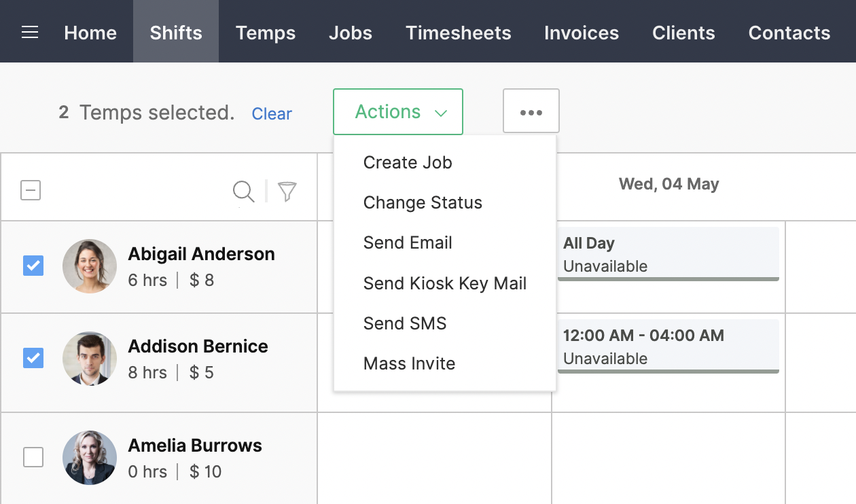This screenshot has height=504, width=856.
Task: Select Change Status from the menu
Action: coord(423,202)
